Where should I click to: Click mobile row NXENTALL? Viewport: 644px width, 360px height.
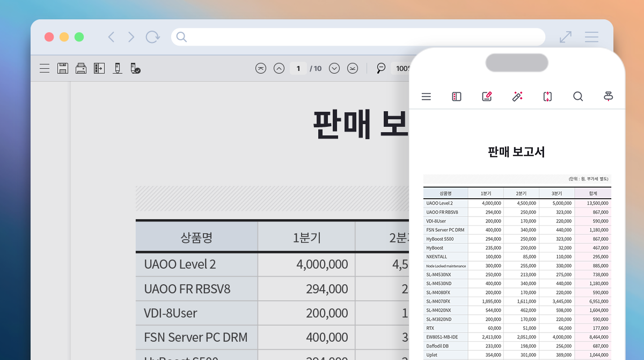pos(436,257)
